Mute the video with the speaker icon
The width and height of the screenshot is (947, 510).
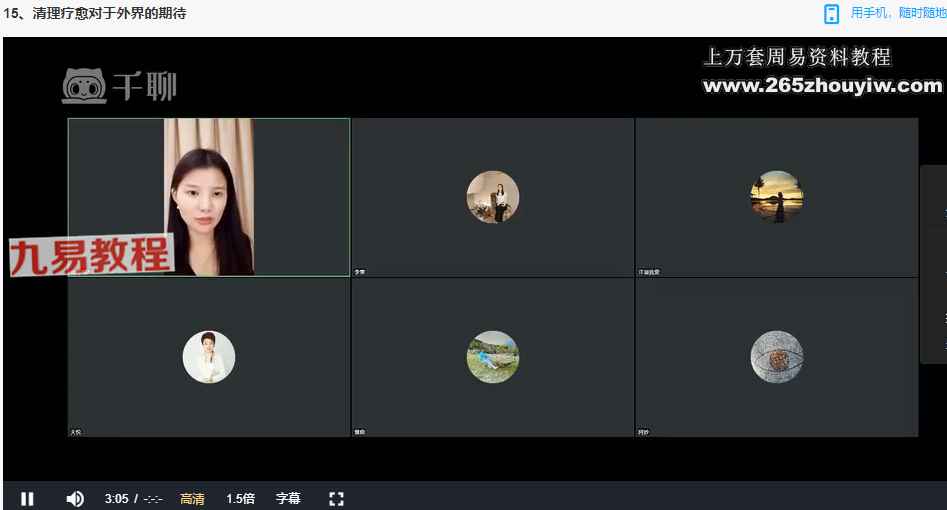click(x=75, y=498)
